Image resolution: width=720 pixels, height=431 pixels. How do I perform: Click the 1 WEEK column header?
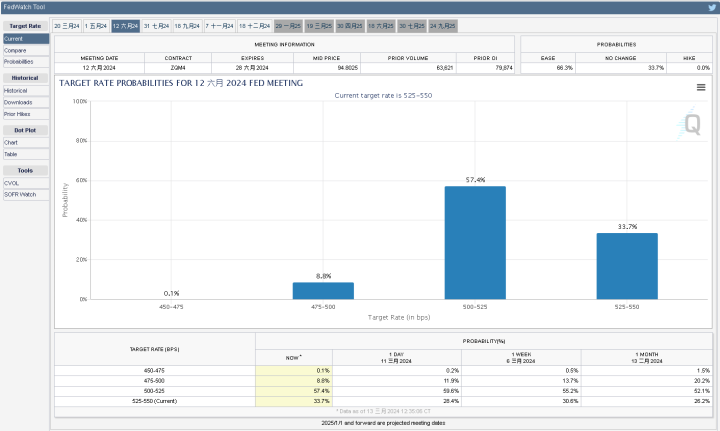[x=521, y=358]
